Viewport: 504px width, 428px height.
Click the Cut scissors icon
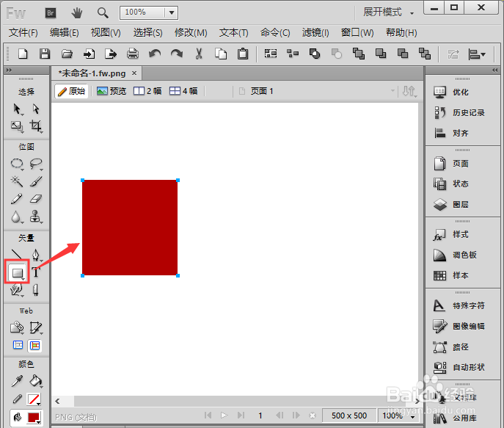[199, 54]
